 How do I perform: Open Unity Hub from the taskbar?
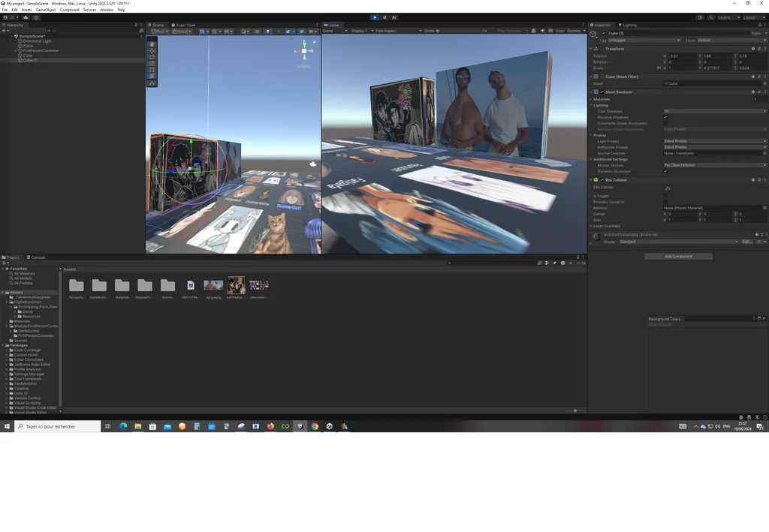[330, 426]
